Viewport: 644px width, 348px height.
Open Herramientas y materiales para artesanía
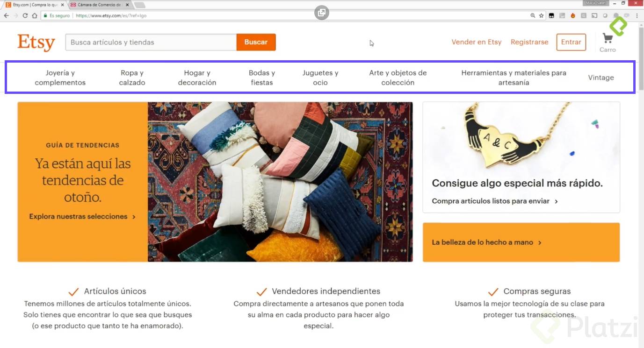tap(514, 78)
